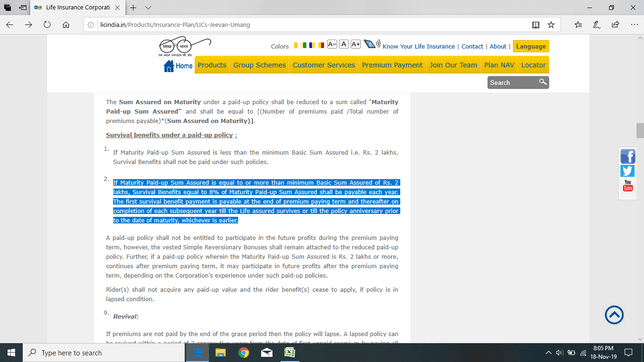Open the Contact link

pos(472,46)
